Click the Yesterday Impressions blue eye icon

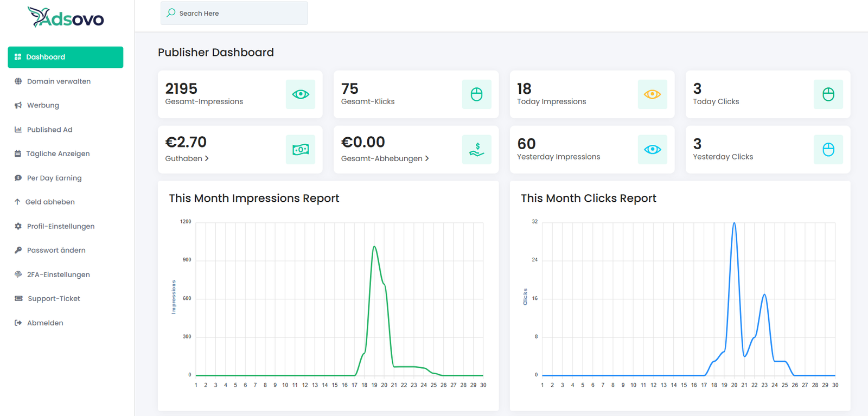tap(652, 150)
